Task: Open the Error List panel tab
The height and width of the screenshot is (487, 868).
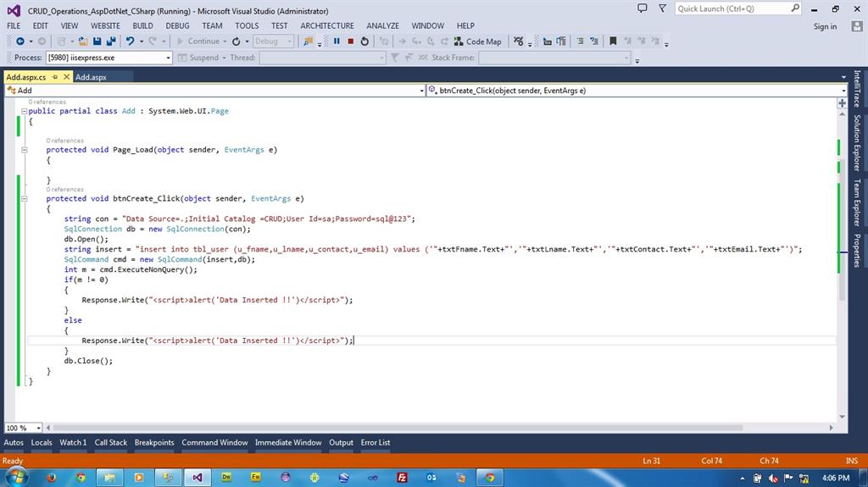Action: (x=376, y=442)
